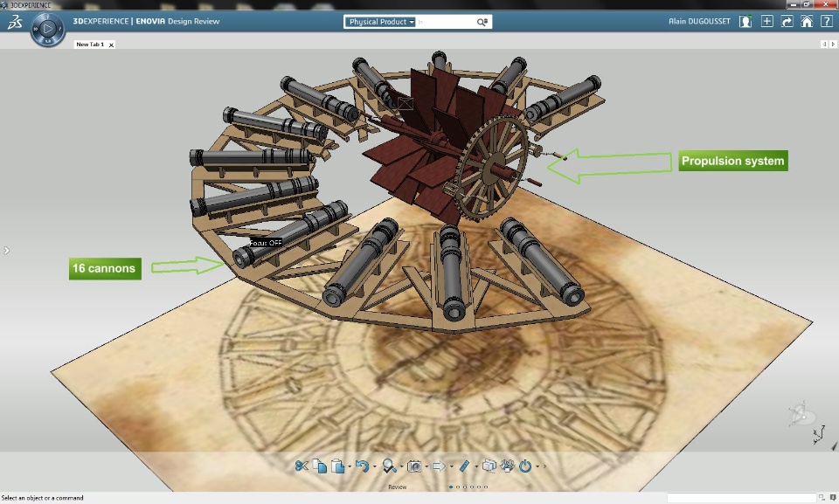The image size is (839, 504).
Task: Expand the left side panel arrow
Action: point(6,250)
